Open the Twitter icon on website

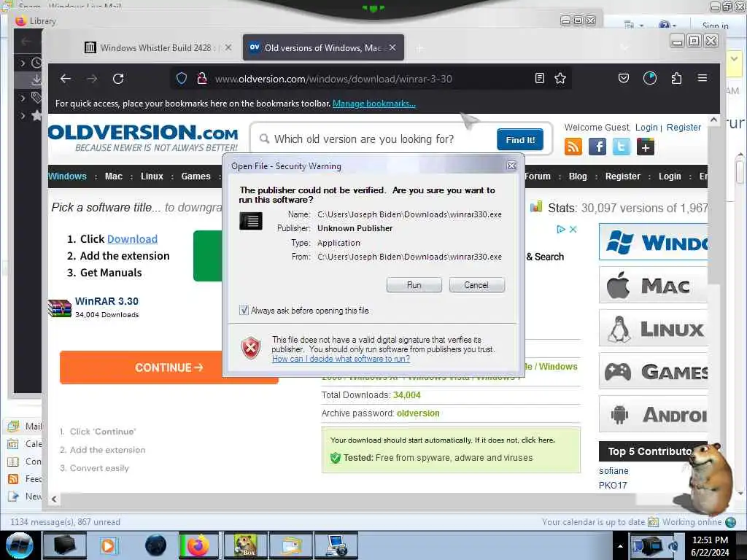[x=622, y=147]
